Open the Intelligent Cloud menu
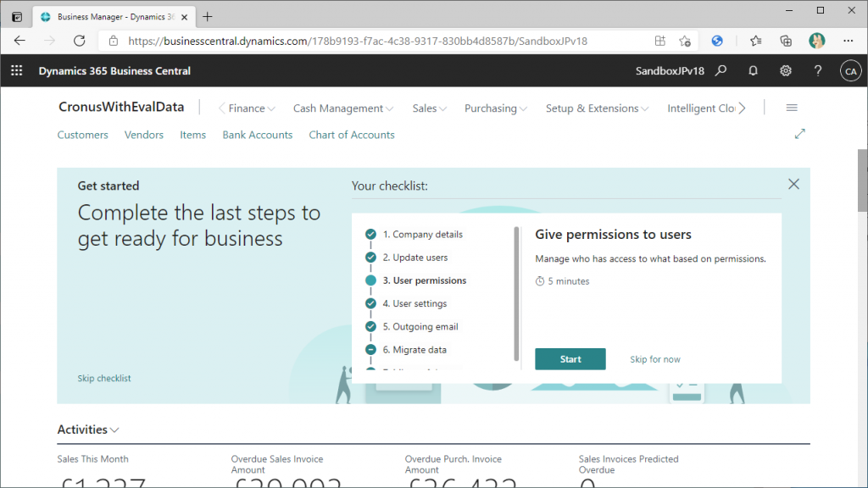This screenshot has width=868, height=488. (701, 108)
